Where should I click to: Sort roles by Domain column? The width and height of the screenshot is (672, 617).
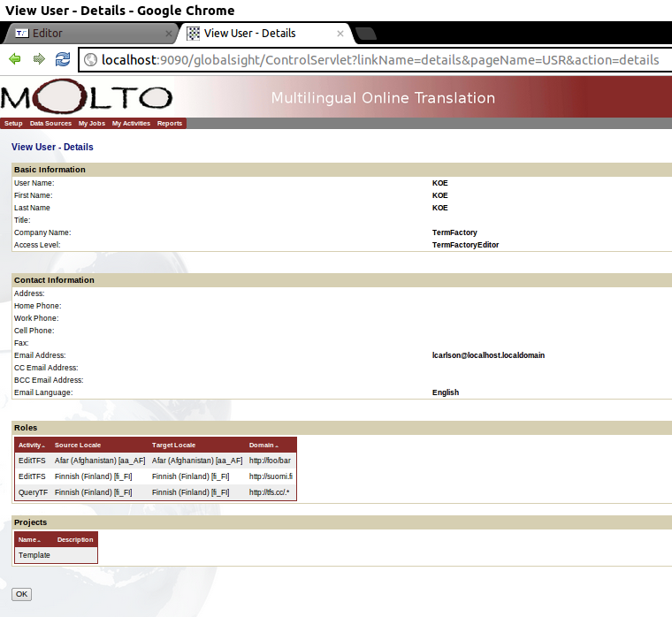click(263, 446)
